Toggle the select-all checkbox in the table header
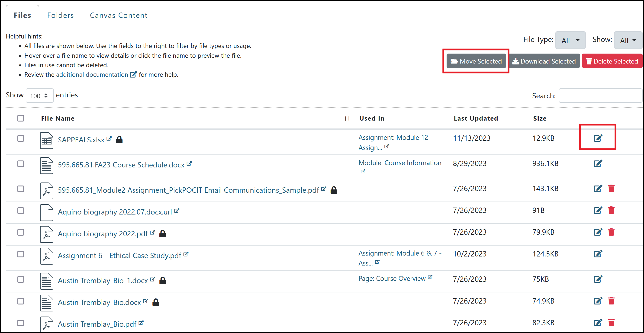 pos(20,118)
